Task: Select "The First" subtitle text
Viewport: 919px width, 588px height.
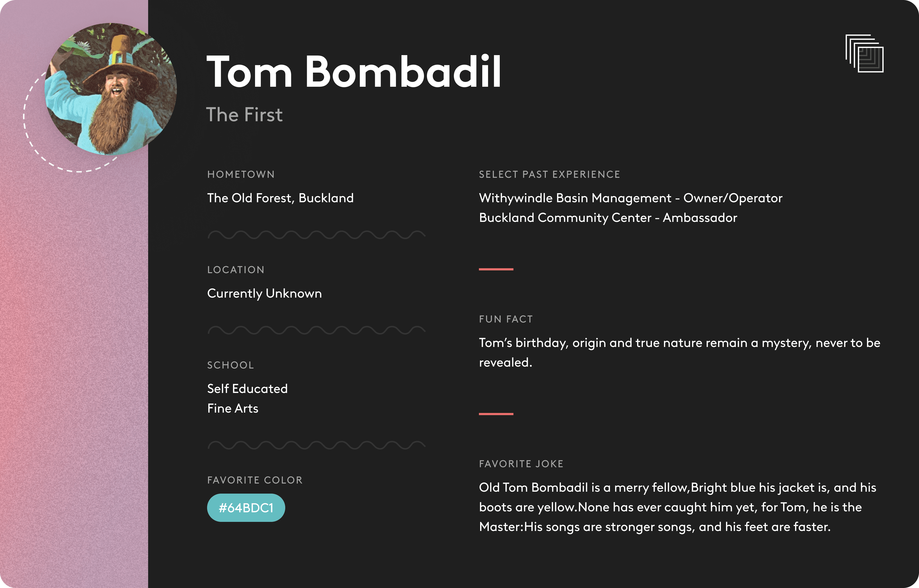Action: [244, 115]
